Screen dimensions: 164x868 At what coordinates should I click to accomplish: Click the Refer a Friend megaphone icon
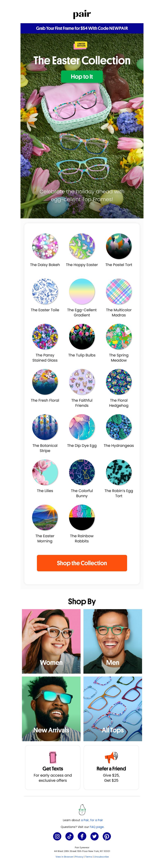click(111, 757)
